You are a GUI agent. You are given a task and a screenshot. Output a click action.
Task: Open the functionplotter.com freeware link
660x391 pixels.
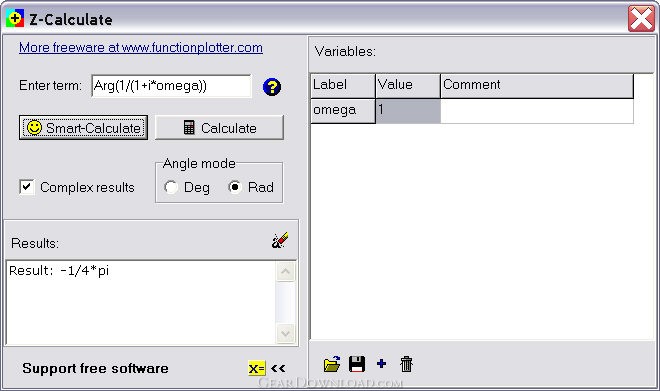141,48
